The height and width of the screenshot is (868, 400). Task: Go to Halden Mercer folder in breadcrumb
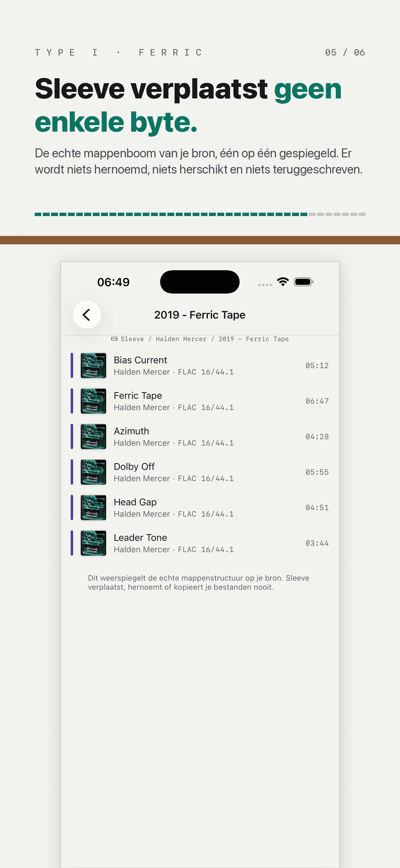181,339
